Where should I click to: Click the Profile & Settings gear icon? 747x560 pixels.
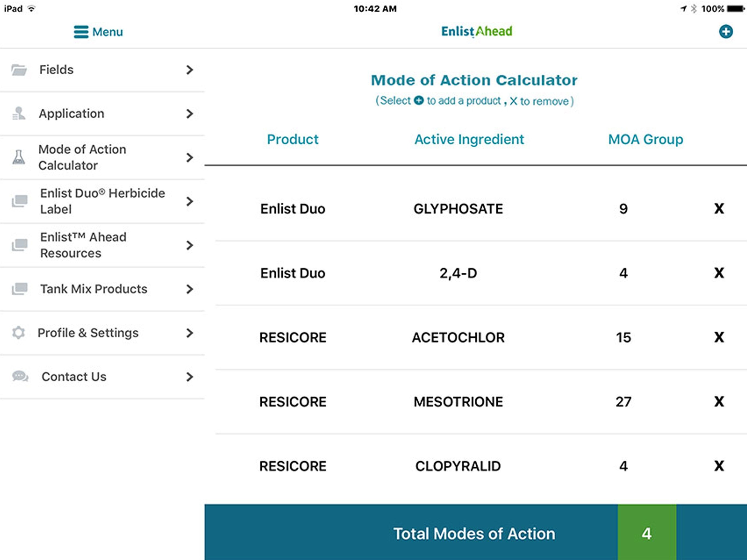click(19, 333)
